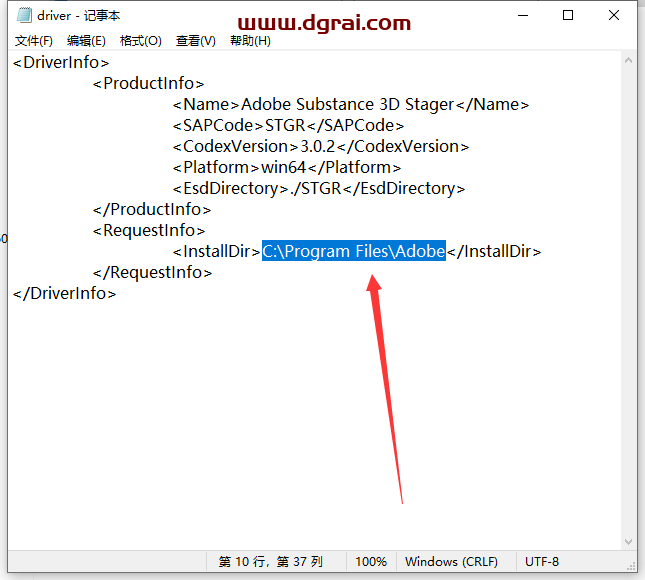Click the </RequestInfo> closing tag line
Image resolution: width=645 pixels, height=580 pixels.
(153, 272)
